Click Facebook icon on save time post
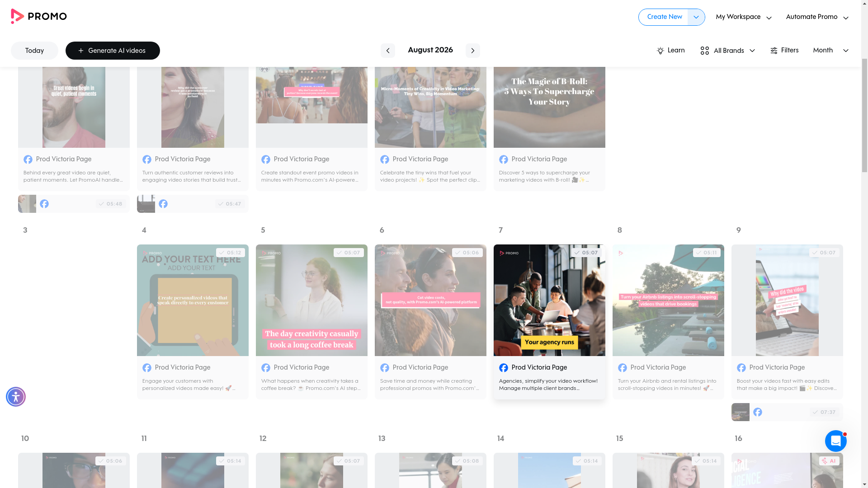 click(385, 368)
